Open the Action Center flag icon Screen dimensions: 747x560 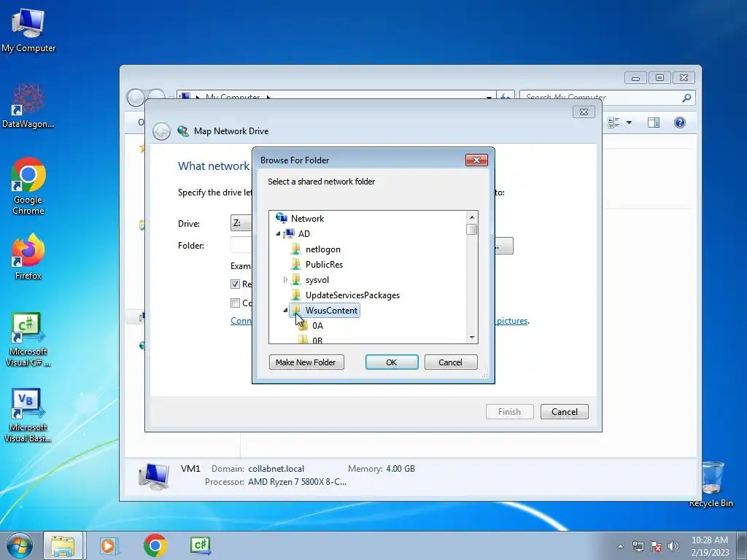pos(656,546)
